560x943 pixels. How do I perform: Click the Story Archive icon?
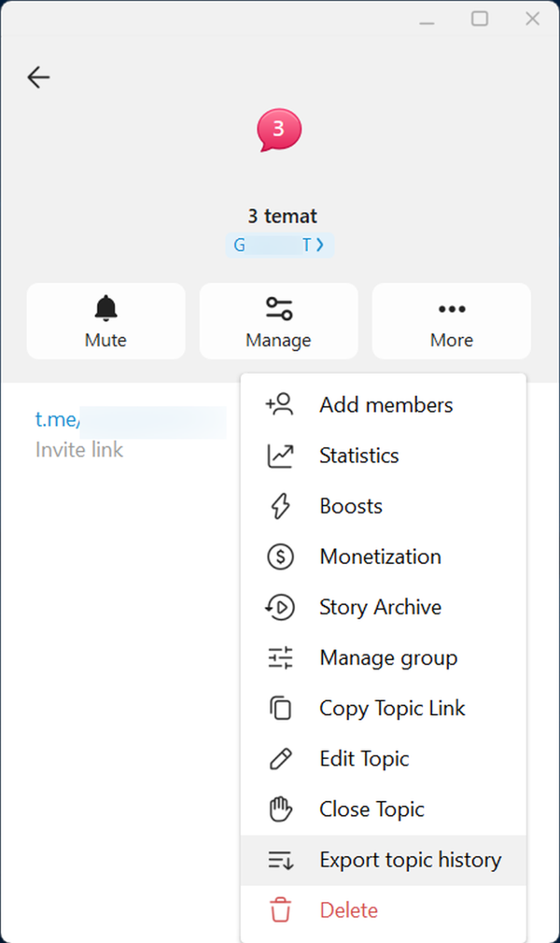280,607
